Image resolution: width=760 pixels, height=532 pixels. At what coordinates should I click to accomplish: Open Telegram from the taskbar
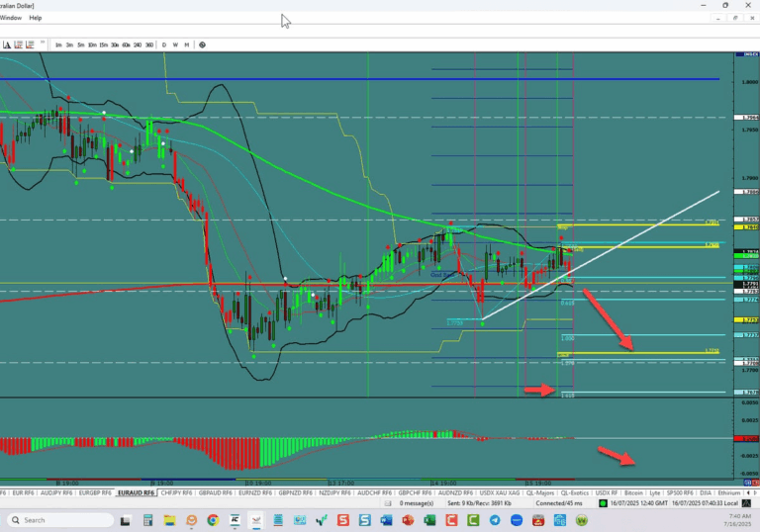point(495,520)
